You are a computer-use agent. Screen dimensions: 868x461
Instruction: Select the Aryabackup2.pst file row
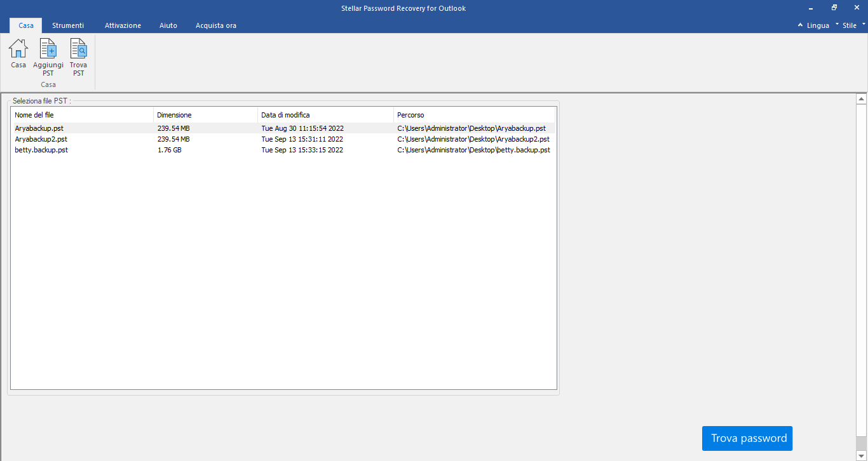[x=283, y=139]
